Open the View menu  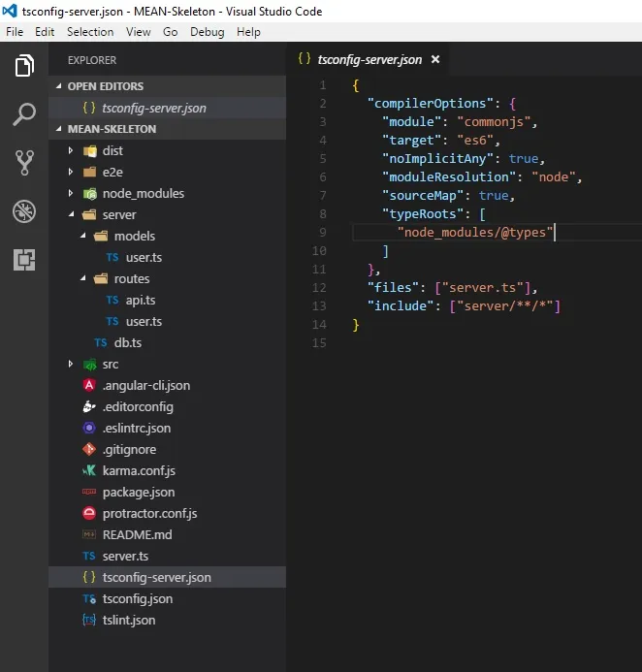[x=138, y=32]
